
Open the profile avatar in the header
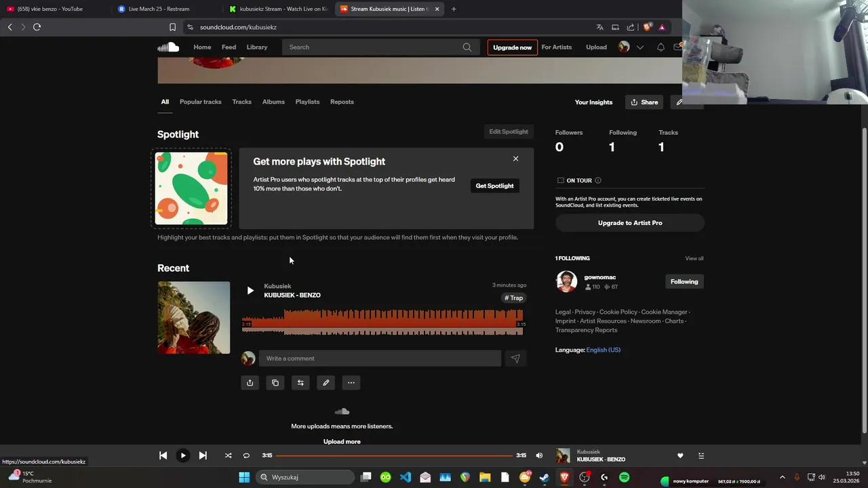pos(624,47)
